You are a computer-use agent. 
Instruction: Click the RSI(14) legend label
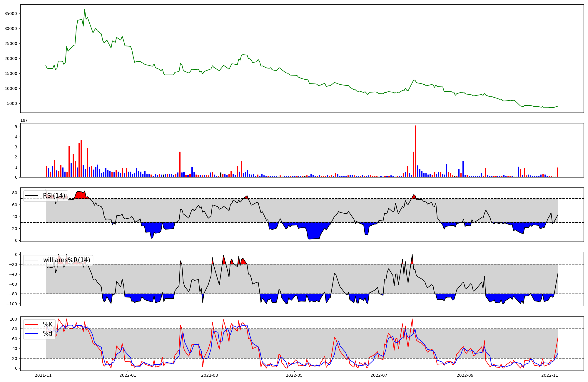pos(54,196)
